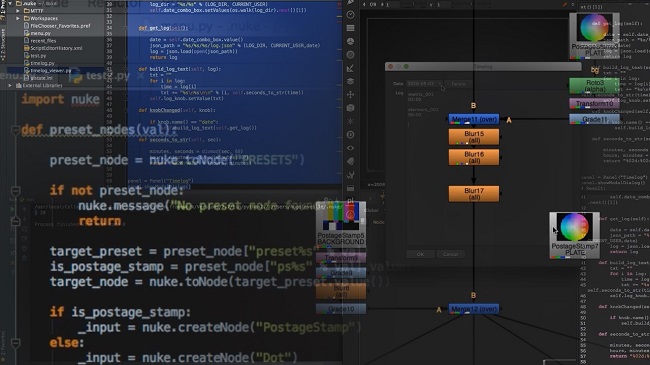Open the Channel nodes toolbar icon
Screen dimensions: 650x365
coord(350,28)
